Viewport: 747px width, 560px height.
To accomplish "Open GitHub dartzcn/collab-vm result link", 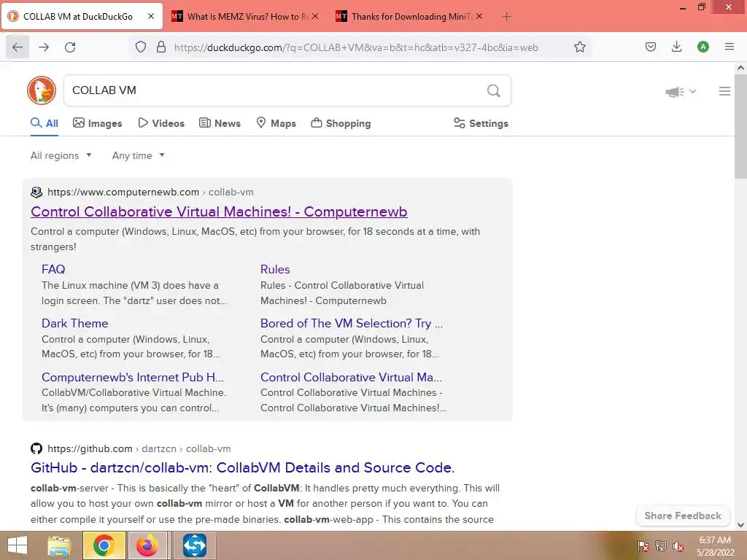I will click(242, 467).
